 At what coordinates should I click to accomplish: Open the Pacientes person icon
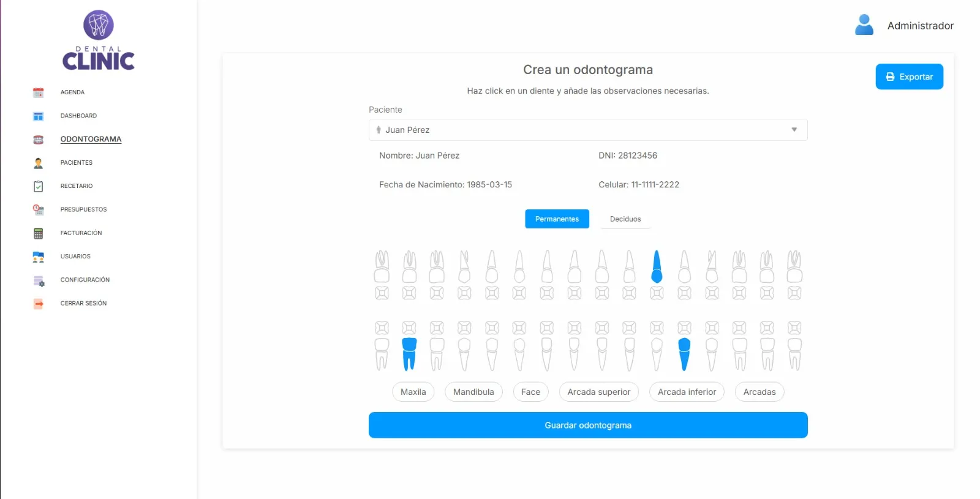click(x=38, y=163)
